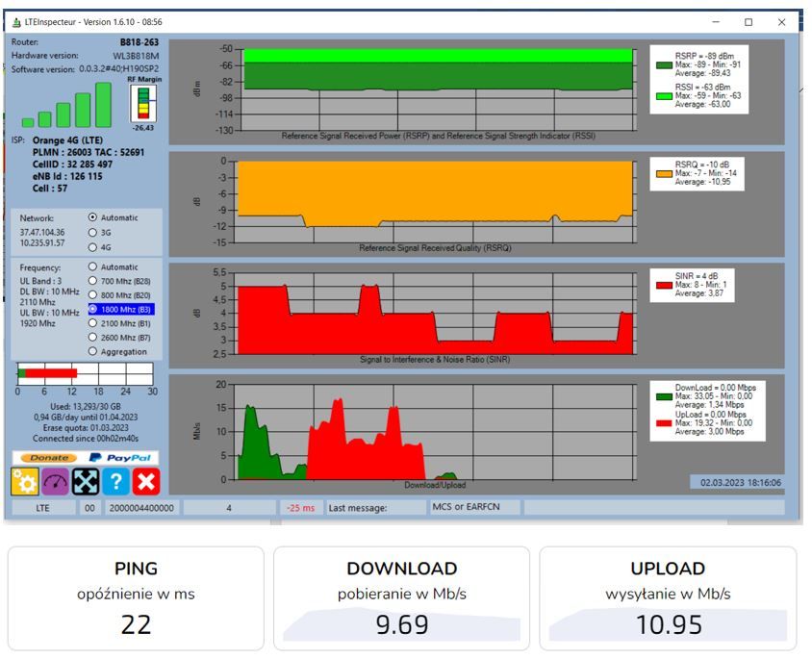Click the blue fullscreen arrows icon
This screenshot has width=812, height=659.
click(86, 481)
